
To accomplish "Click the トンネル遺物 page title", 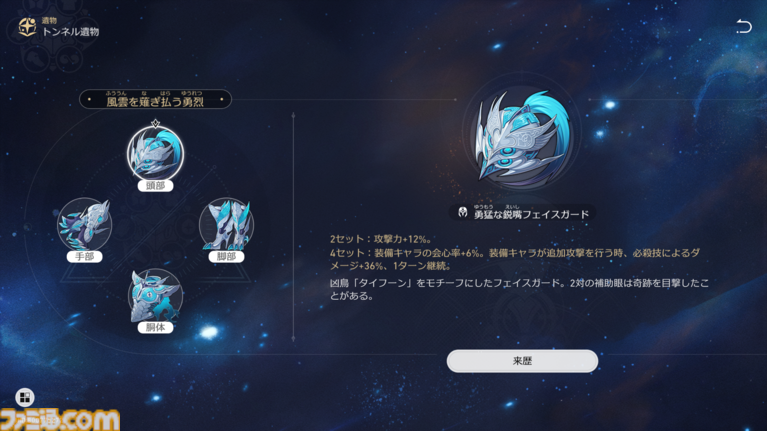I will (70, 32).
